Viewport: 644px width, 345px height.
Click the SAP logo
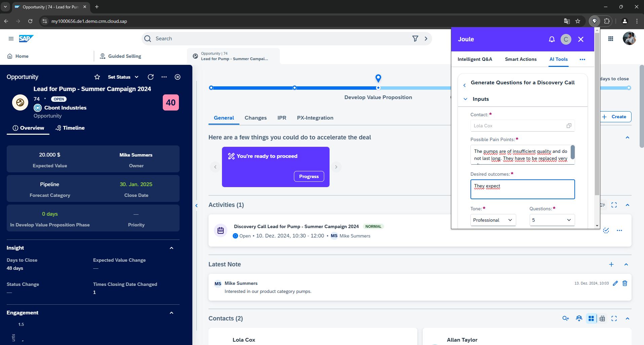(26, 39)
